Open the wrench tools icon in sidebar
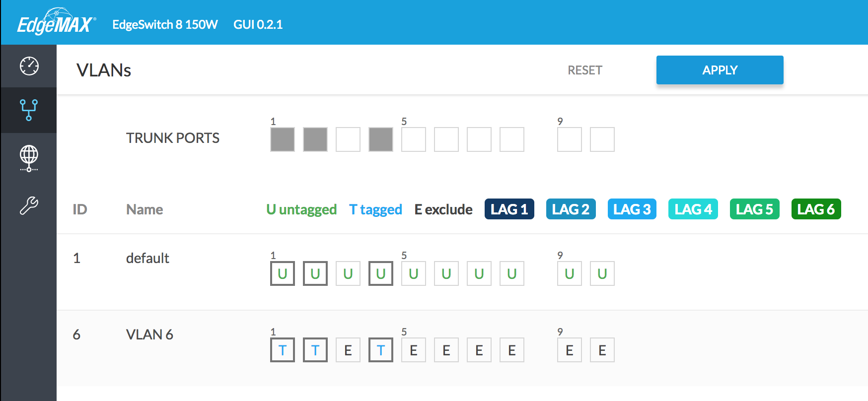Viewport: 868px width, 401px height. [29, 205]
